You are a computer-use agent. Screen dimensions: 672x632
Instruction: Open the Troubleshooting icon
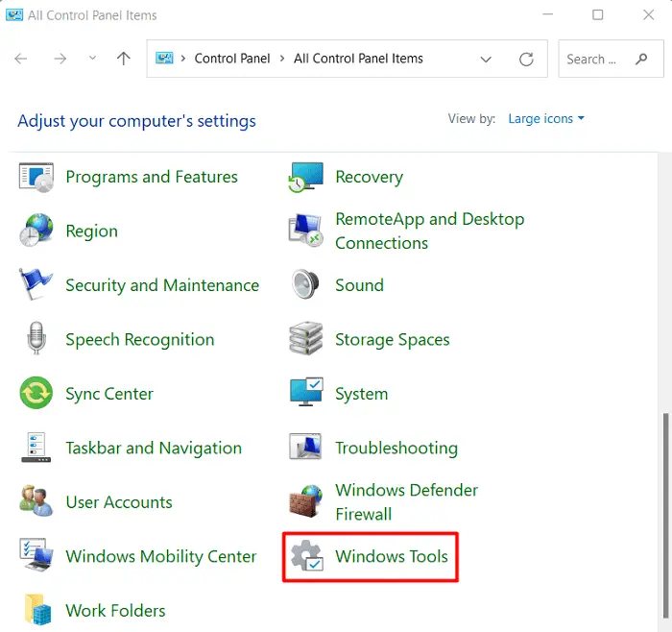305,447
